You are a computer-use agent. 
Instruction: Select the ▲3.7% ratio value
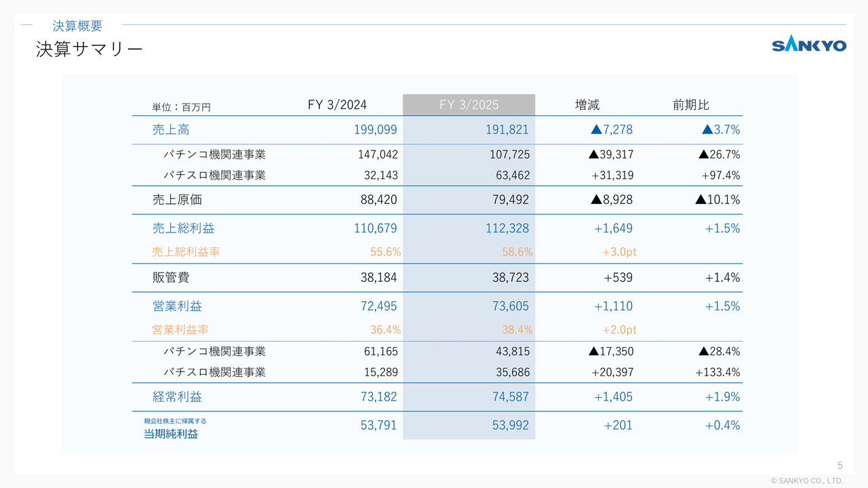coord(721,129)
